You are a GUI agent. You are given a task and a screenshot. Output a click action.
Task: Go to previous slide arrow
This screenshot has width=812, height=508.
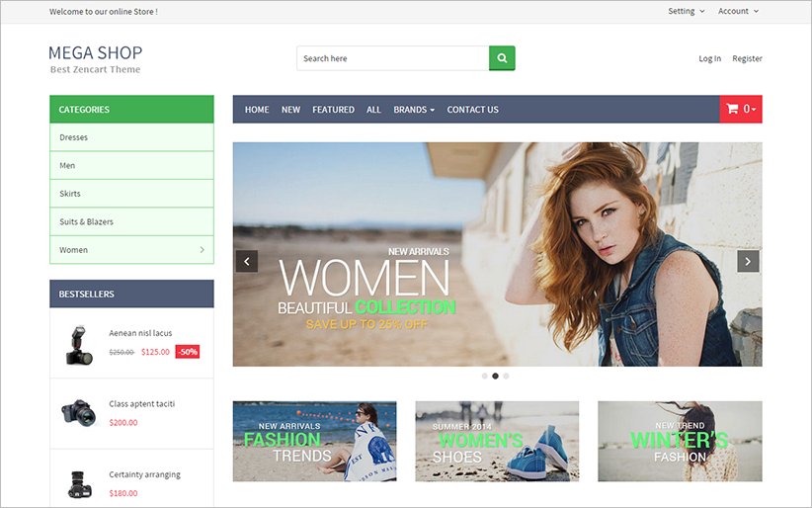click(247, 261)
